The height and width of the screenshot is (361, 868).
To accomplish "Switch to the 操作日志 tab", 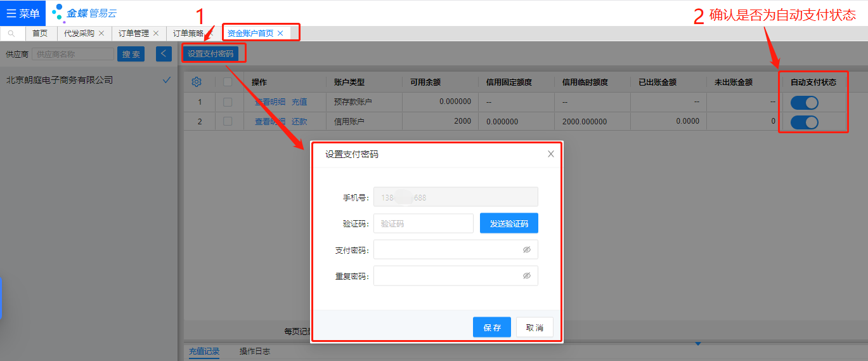I will tap(254, 351).
